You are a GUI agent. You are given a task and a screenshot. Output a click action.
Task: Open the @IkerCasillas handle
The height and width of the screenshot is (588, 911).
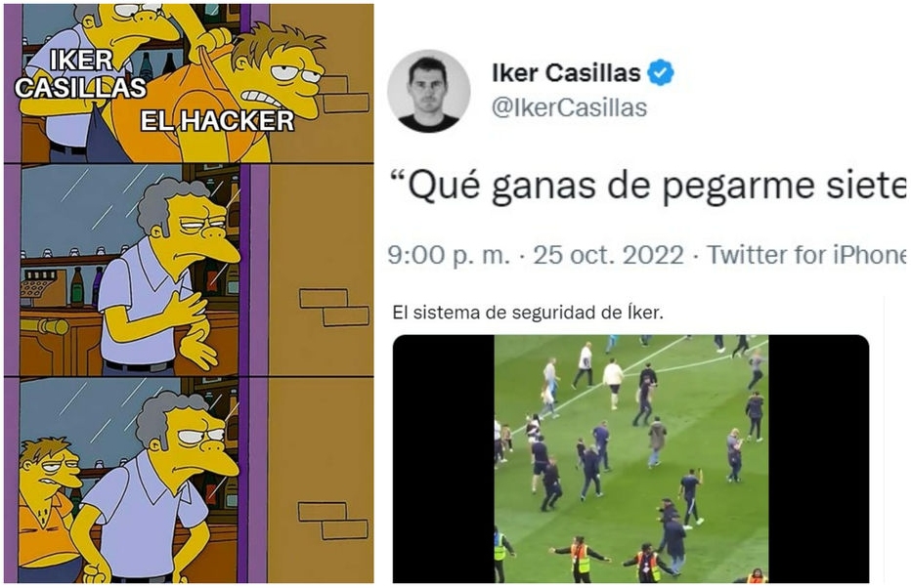coord(569,107)
